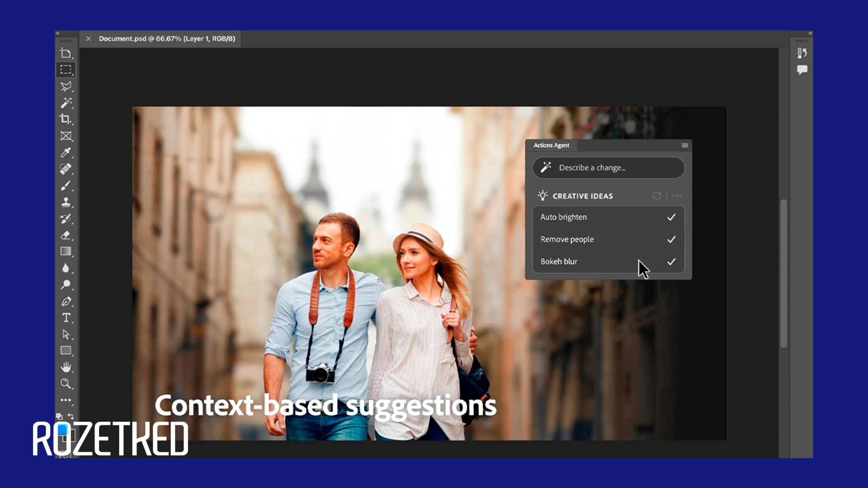Viewport: 868px width, 488px height.
Task: Open the Actions Agent panel menu
Action: [685, 145]
